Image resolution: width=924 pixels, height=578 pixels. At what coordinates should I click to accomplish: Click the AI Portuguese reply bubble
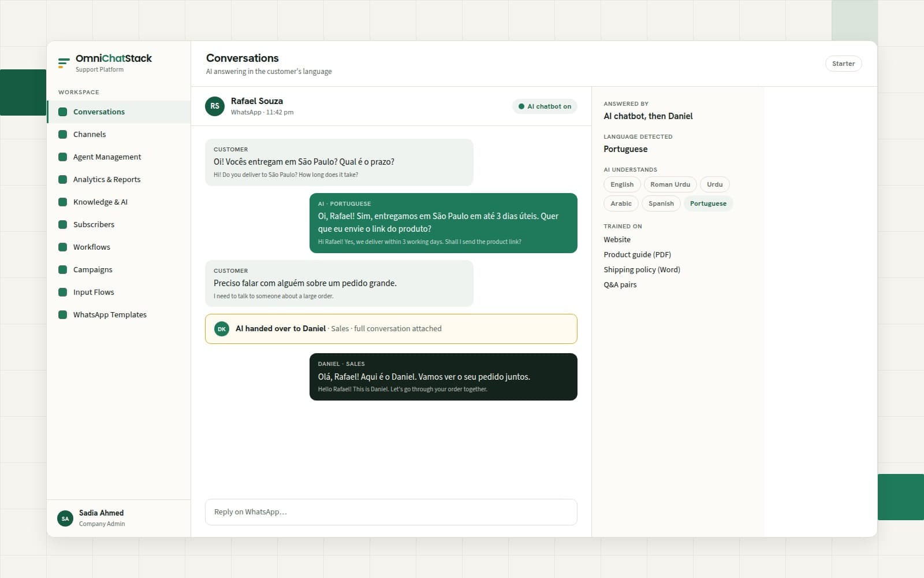click(x=444, y=223)
